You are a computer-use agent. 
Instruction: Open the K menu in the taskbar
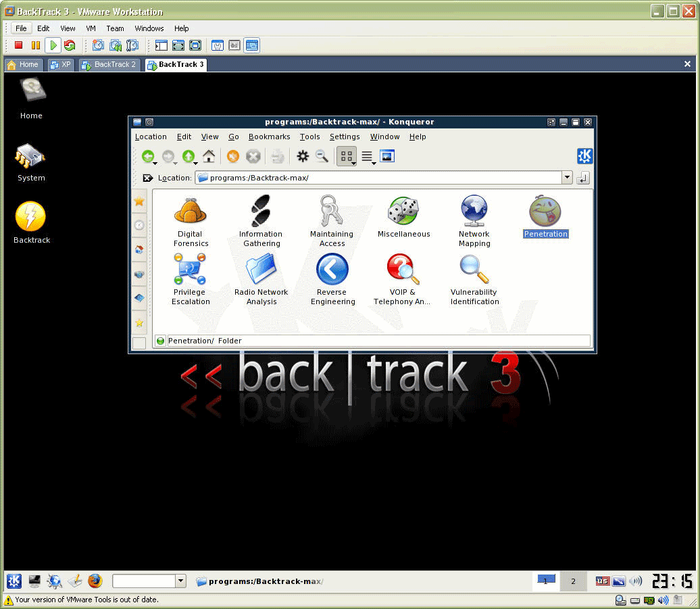(x=14, y=581)
